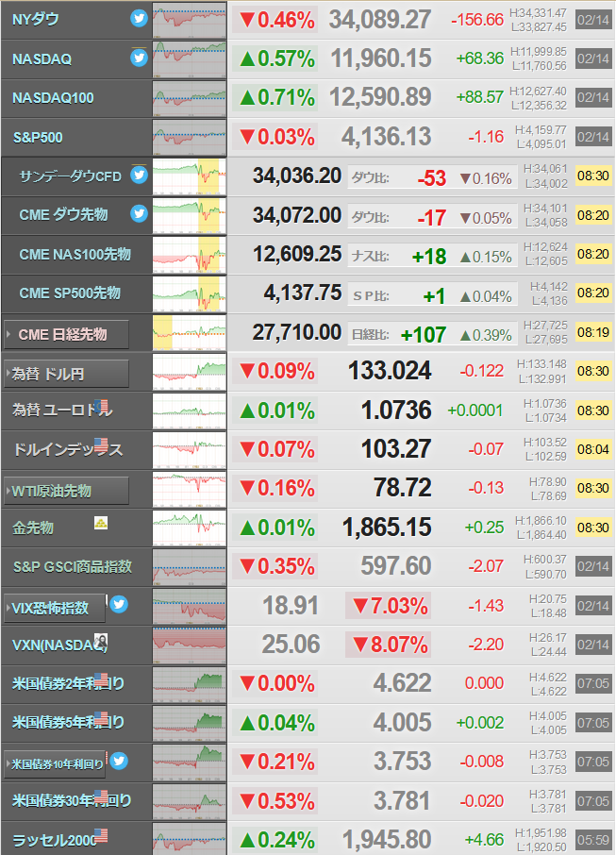The image size is (616, 855).
Task: Click the US flag on 米国債券5年利回り
Action: pos(101,717)
